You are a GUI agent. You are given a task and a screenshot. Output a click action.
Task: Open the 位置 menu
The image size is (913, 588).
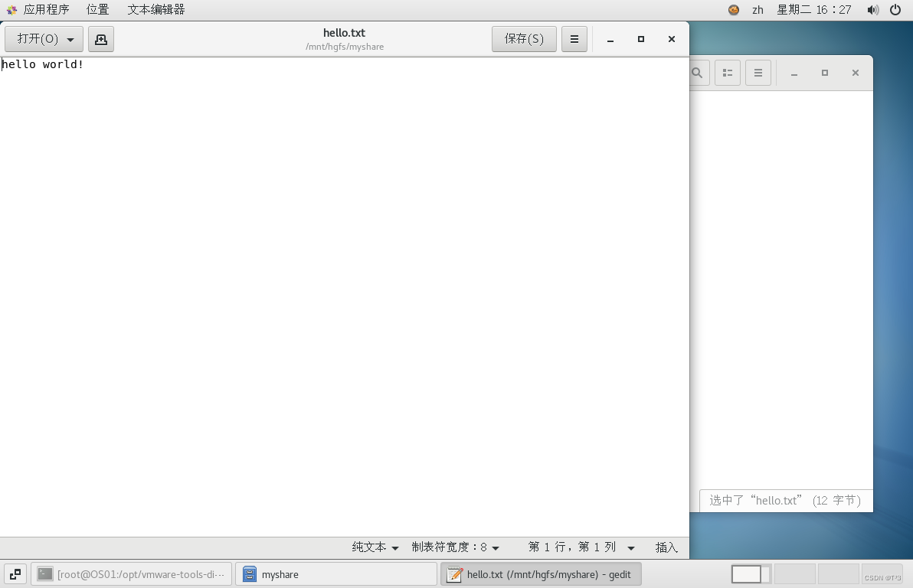coord(97,9)
